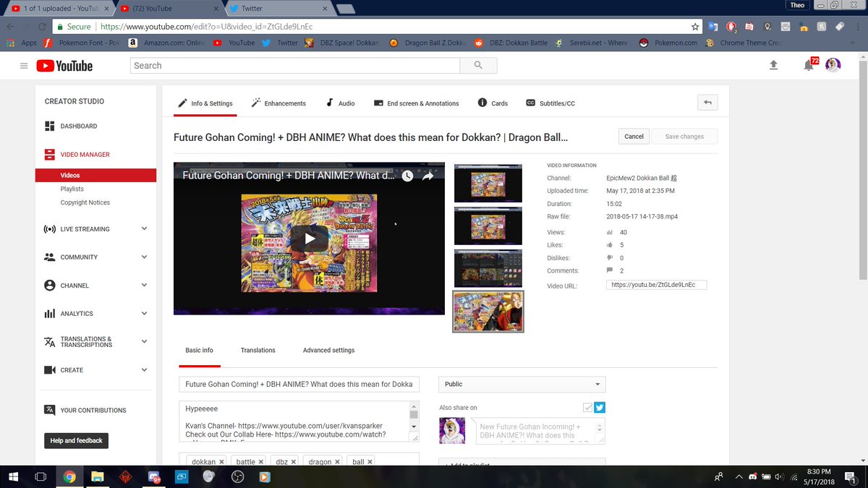This screenshot has width=868, height=488.
Task: Select the third video thumbnail option
Action: point(488,268)
